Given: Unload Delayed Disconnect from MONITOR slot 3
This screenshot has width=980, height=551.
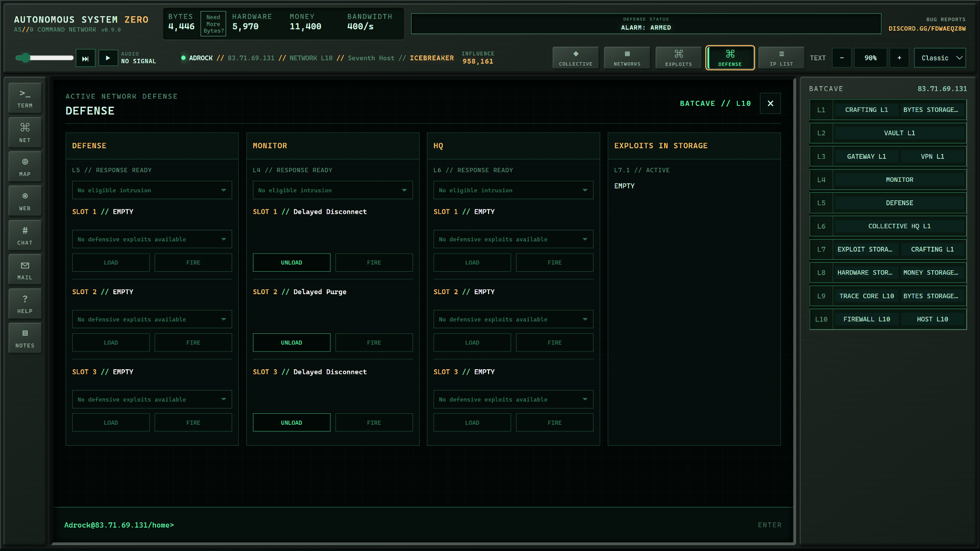Looking at the screenshot, I should click(x=291, y=423).
